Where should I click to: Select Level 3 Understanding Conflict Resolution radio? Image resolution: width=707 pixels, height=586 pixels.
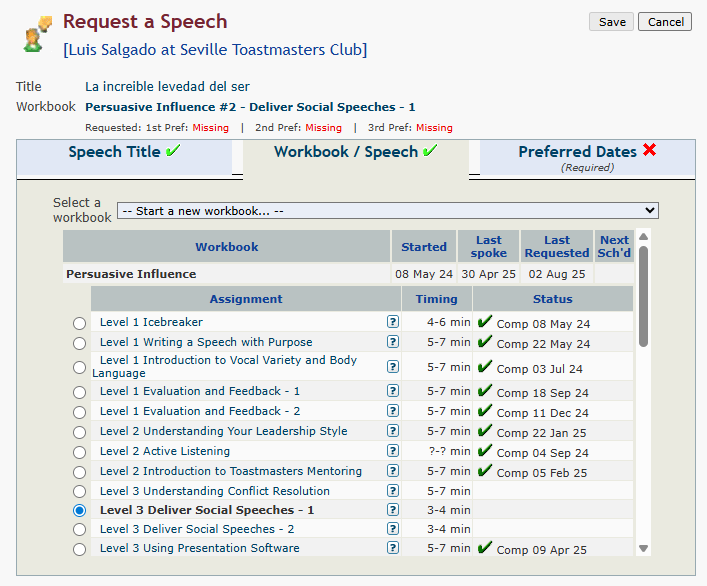click(80, 492)
